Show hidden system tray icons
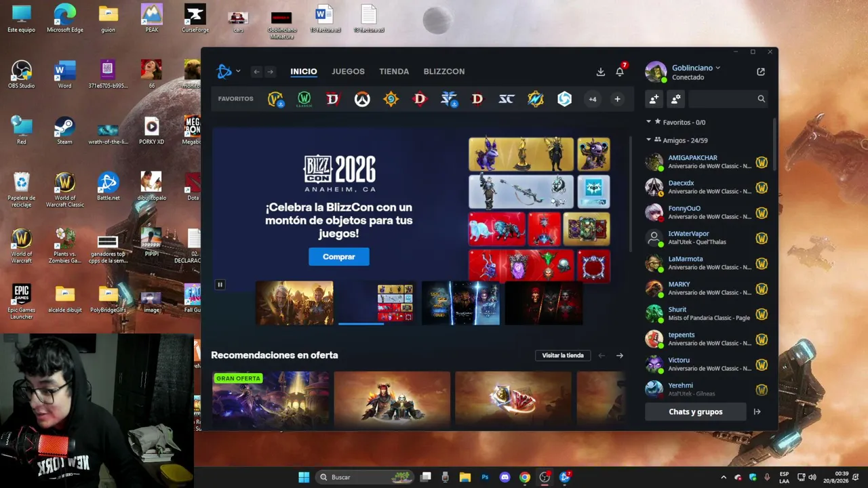The height and width of the screenshot is (488, 868). [x=724, y=477]
